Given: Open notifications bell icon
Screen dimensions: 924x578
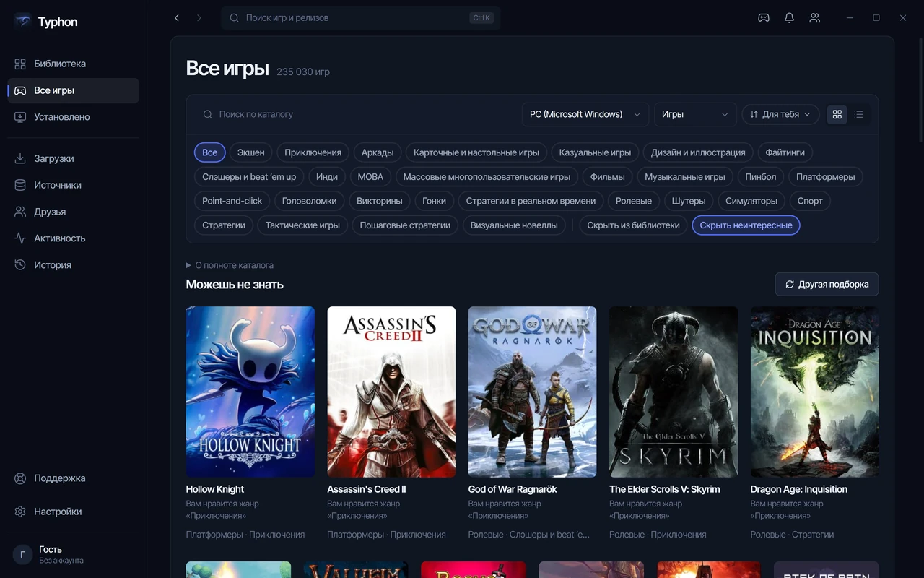Looking at the screenshot, I should pyautogui.click(x=789, y=17).
